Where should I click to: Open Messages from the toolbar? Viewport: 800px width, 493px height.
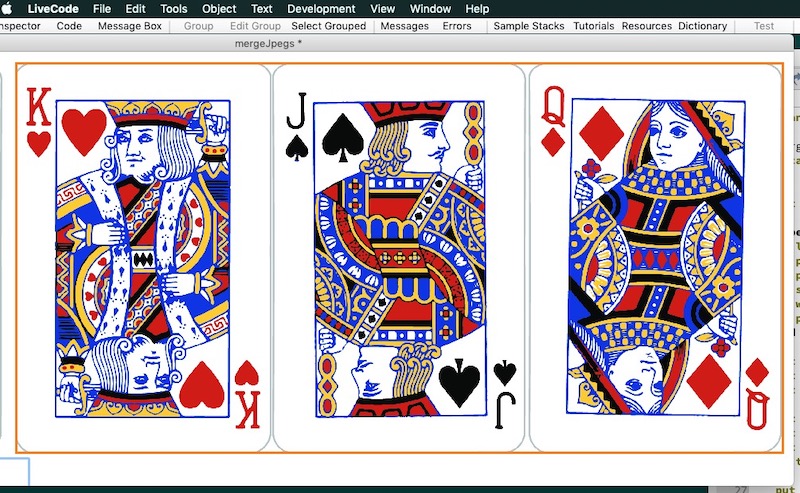pos(405,26)
